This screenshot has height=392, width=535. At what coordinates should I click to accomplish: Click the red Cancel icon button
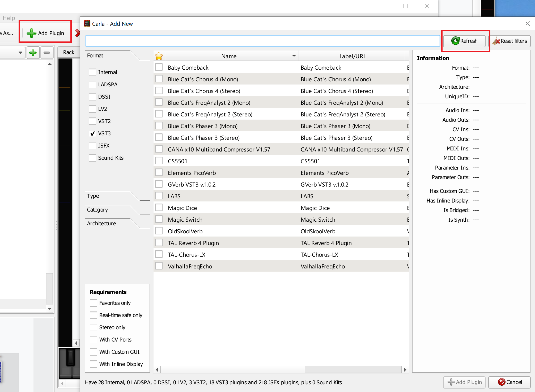(502, 382)
